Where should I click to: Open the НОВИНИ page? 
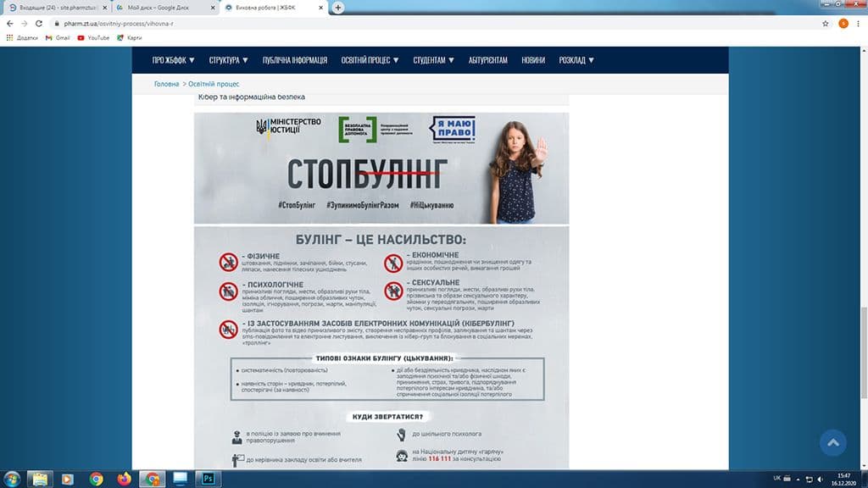coord(533,60)
